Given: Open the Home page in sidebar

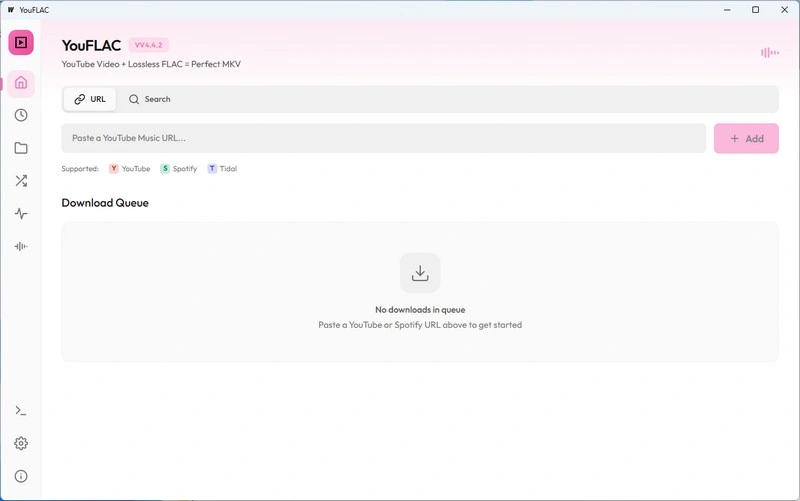Looking at the screenshot, I should coord(21,83).
